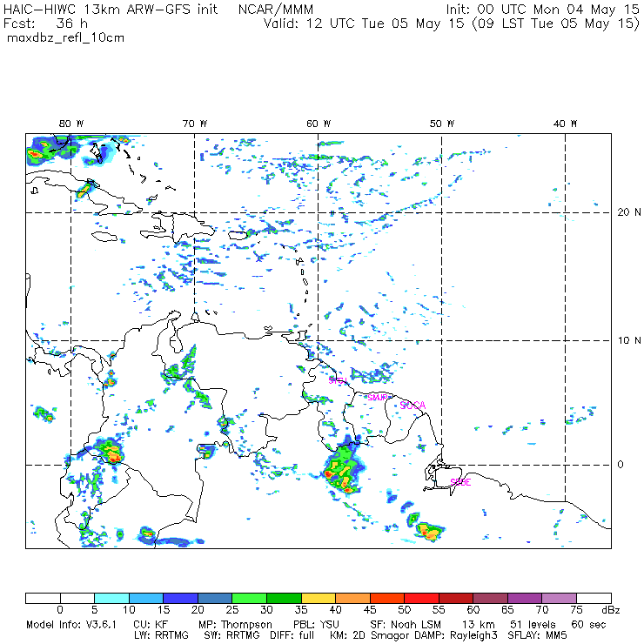Click the "50 W" longitude label
Screen dimensions: 644x644
point(442,124)
